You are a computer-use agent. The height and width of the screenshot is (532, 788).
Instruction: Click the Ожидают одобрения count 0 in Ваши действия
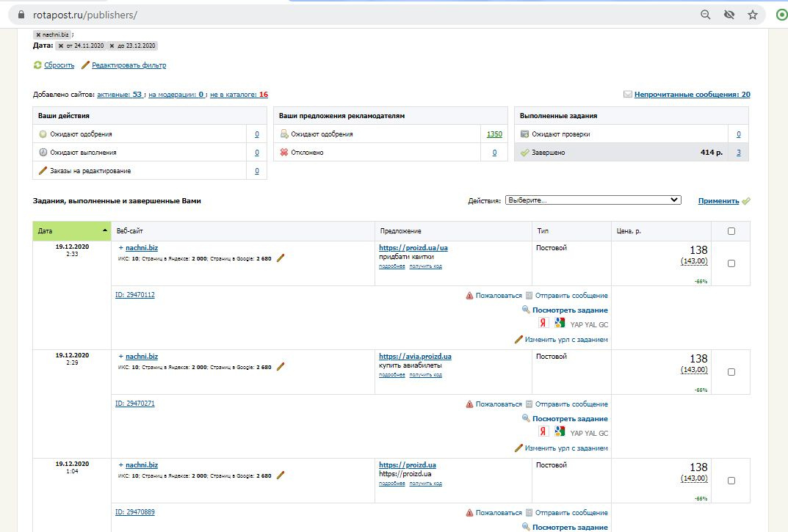click(x=257, y=134)
